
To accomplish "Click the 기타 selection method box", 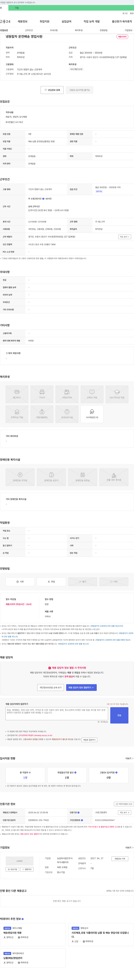I will pos(114,582).
